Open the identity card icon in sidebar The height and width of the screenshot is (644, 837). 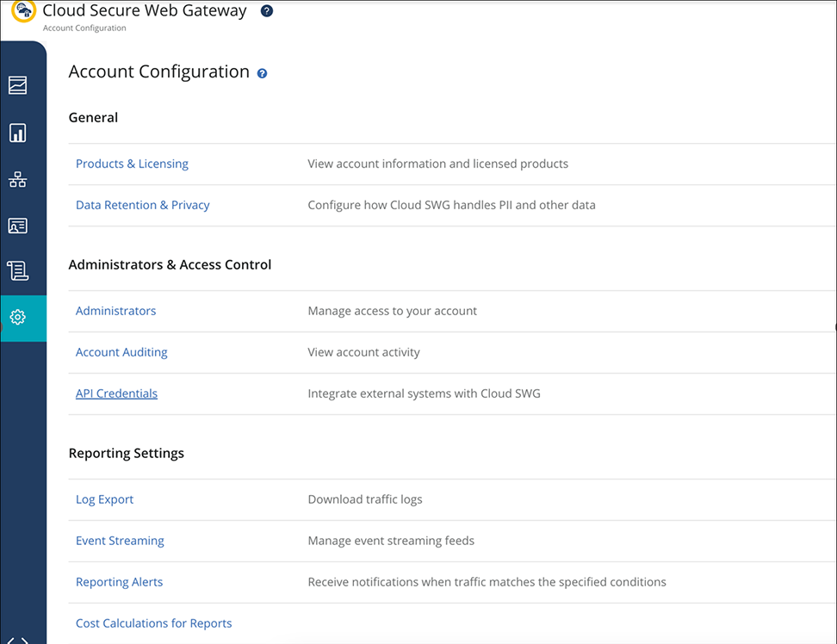(17, 226)
